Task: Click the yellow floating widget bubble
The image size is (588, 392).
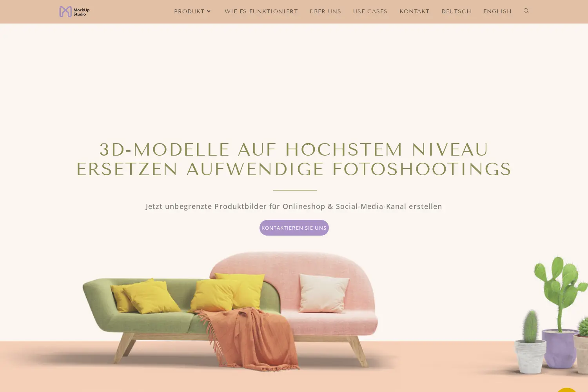Action: 566,389
